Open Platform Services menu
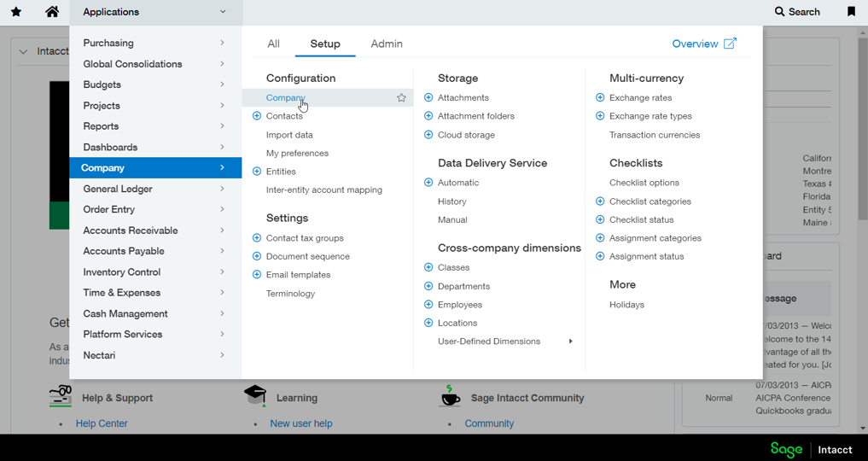This screenshot has width=868, height=461. coord(155,335)
